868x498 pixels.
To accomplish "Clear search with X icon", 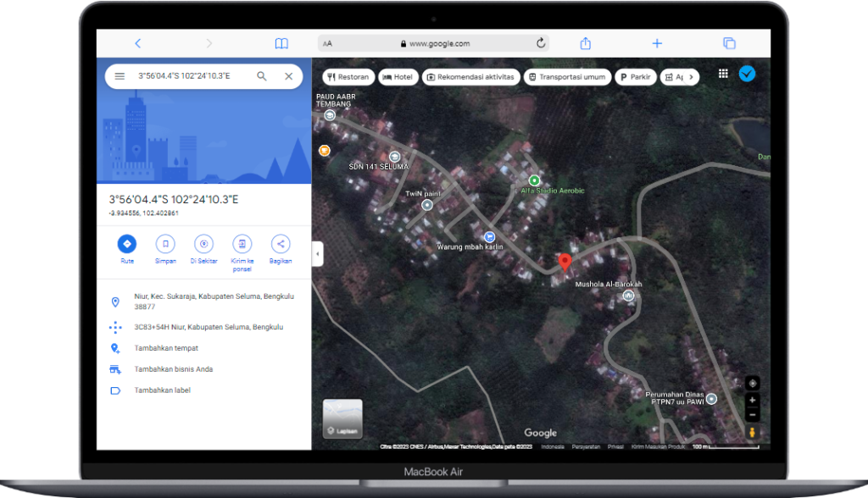I will (x=288, y=76).
